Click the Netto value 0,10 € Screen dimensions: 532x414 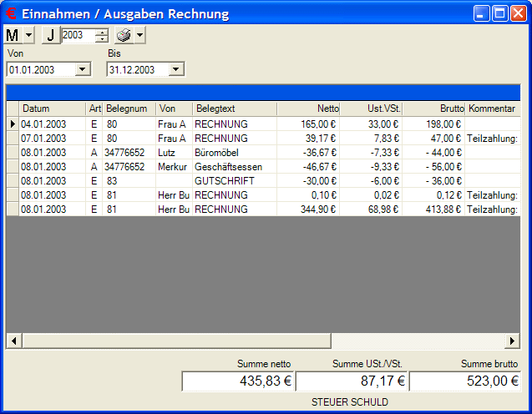(x=308, y=195)
